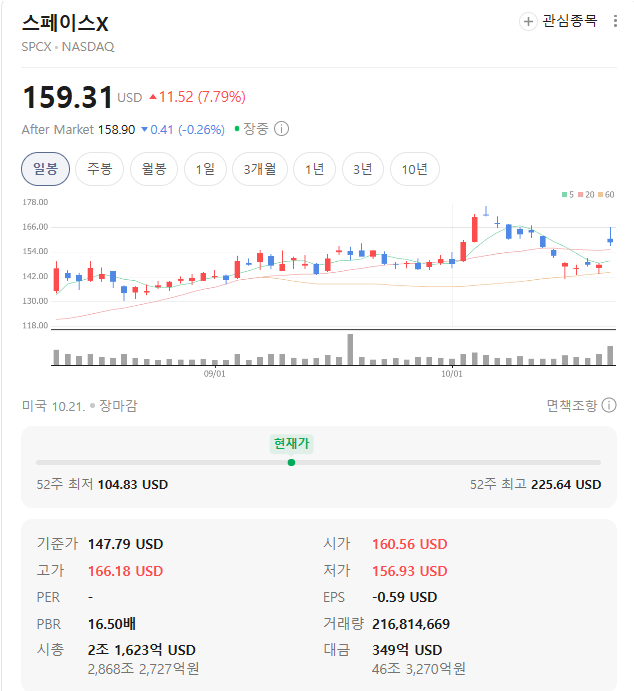Screen dimensions: 634x691
Task: Click the 고가 166.18 USD value
Action: [x=126, y=571]
